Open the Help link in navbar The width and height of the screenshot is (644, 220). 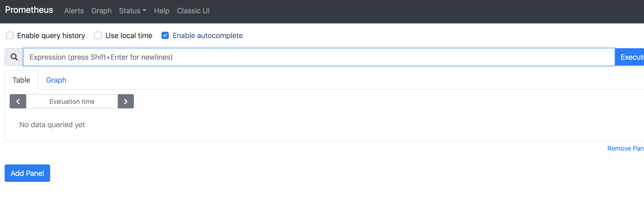(x=162, y=11)
